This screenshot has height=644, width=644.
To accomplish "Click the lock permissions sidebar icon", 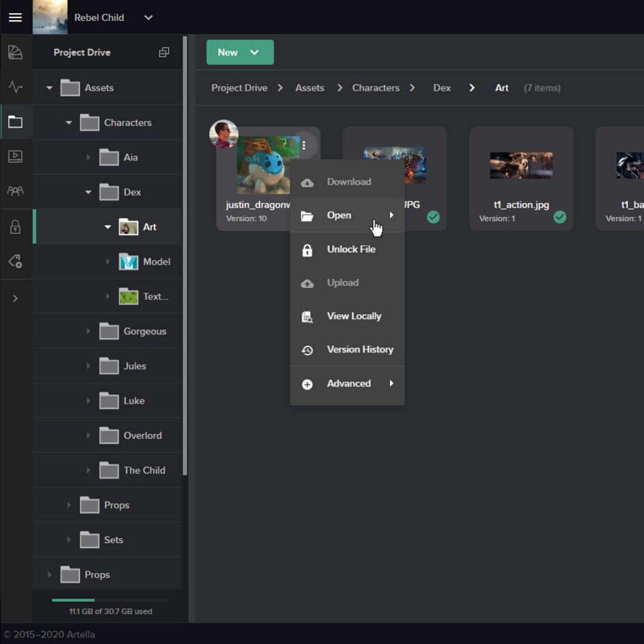I will pyautogui.click(x=16, y=225).
